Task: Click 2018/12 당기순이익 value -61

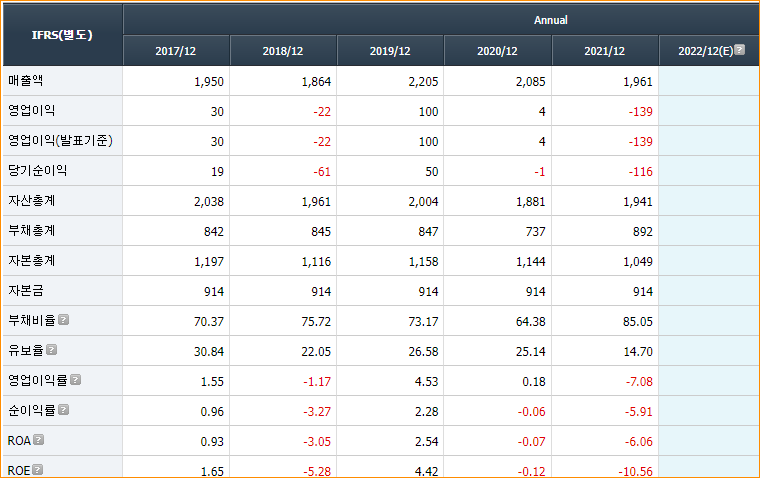Action: [x=322, y=172]
